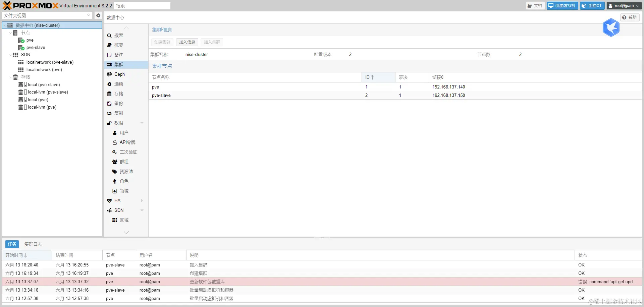Screen dimensions: 644x307
Task: Click the heartbeat icon for HA
Action: (x=109, y=201)
